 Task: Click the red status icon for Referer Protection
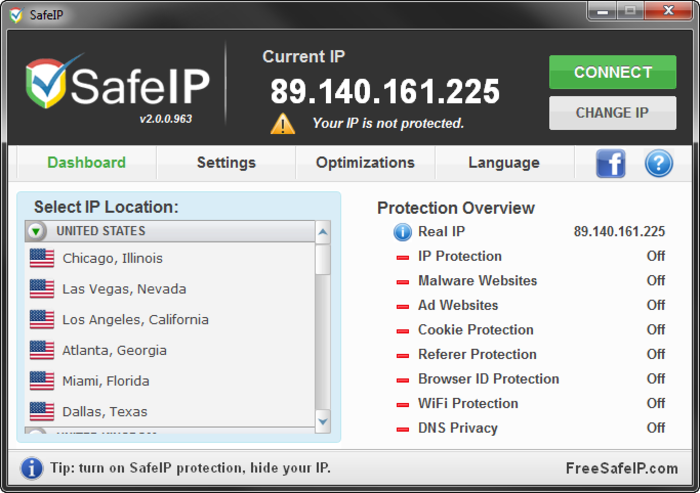click(403, 356)
